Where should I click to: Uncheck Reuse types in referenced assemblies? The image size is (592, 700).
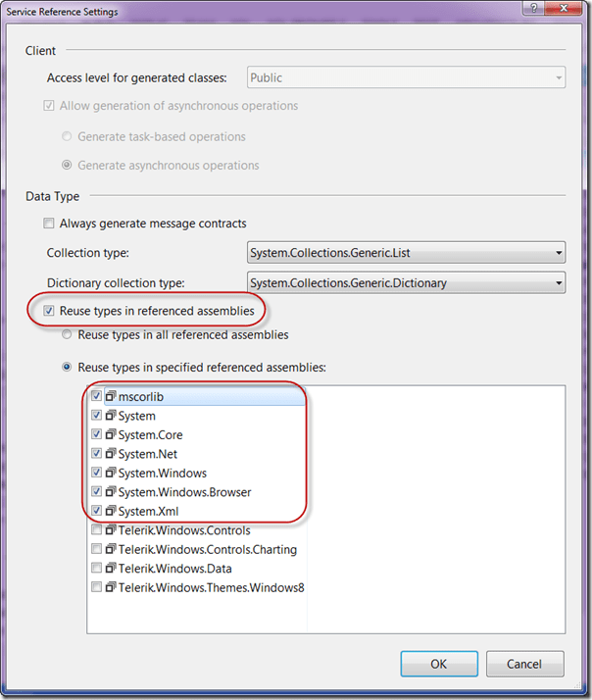(50, 311)
